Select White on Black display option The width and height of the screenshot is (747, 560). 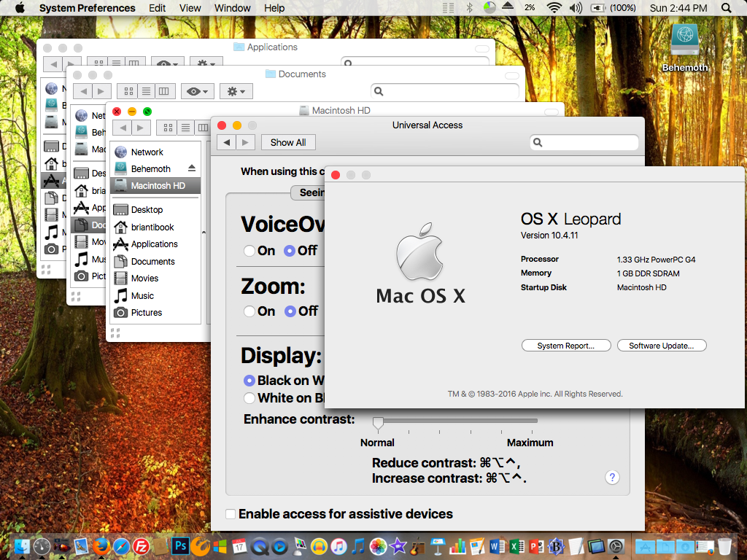click(249, 398)
